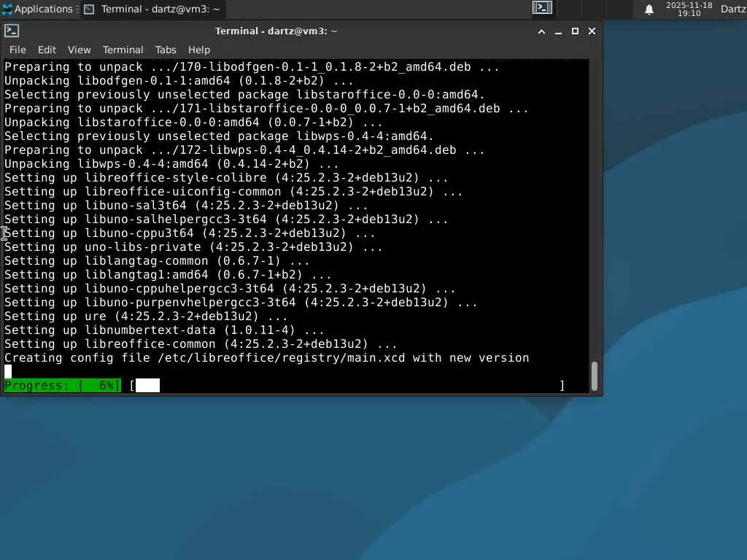Click the 'Setting up libreoffice-common' line

point(201,344)
